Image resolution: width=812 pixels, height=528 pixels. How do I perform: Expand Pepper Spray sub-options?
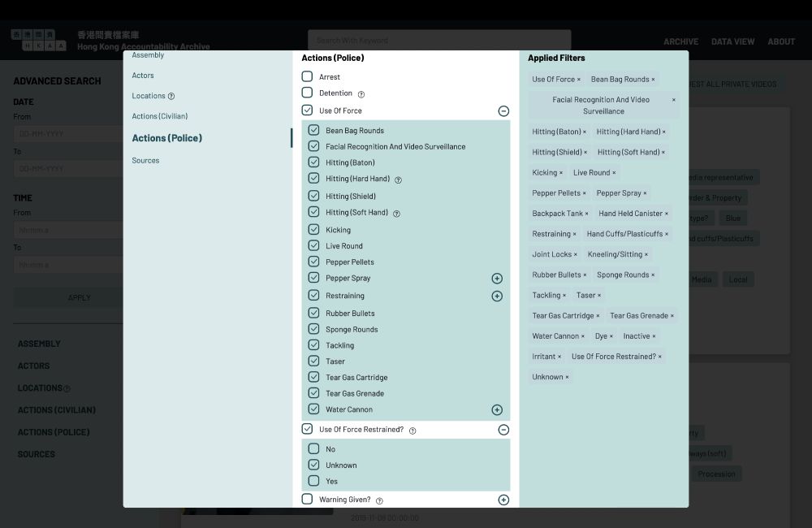coord(497,279)
